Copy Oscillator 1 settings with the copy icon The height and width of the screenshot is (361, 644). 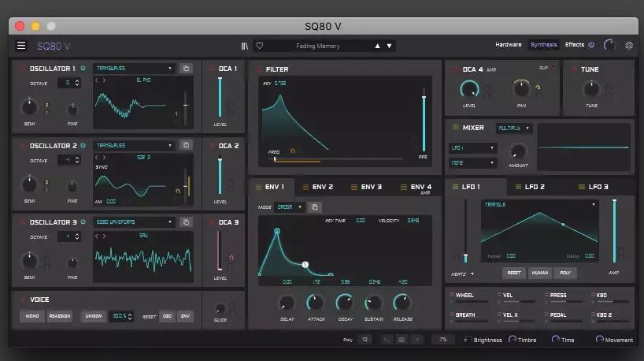coord(186,69)
